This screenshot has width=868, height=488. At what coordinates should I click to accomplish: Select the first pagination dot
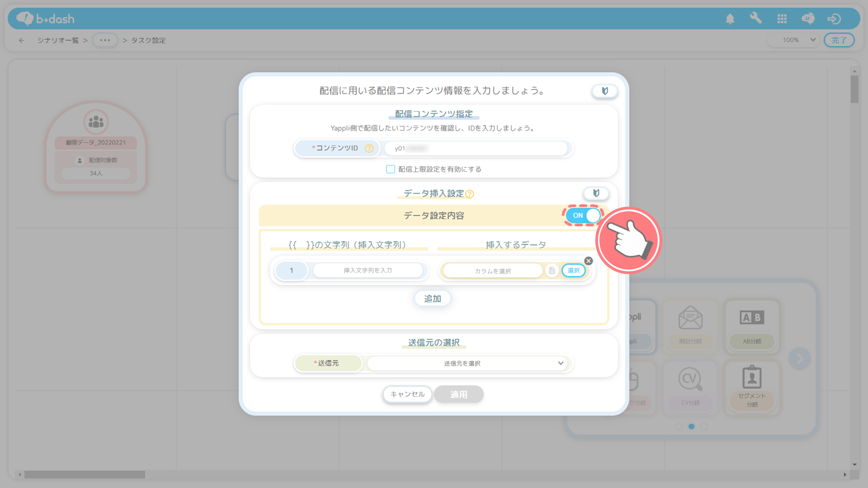pyautogui.click(x=678, y=426)
